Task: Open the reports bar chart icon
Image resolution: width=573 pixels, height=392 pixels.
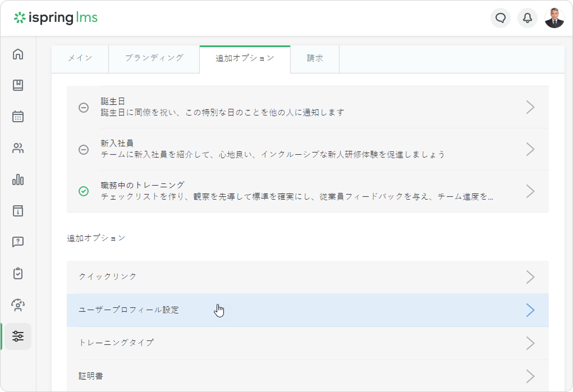Action: pos(18,179)
